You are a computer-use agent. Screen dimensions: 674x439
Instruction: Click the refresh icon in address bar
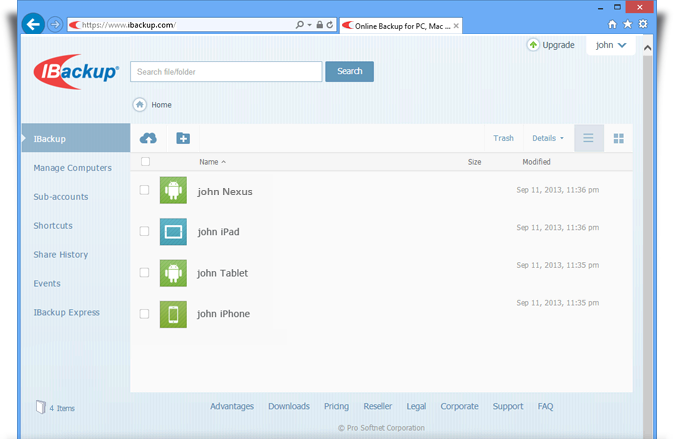[x=330, y=25]
